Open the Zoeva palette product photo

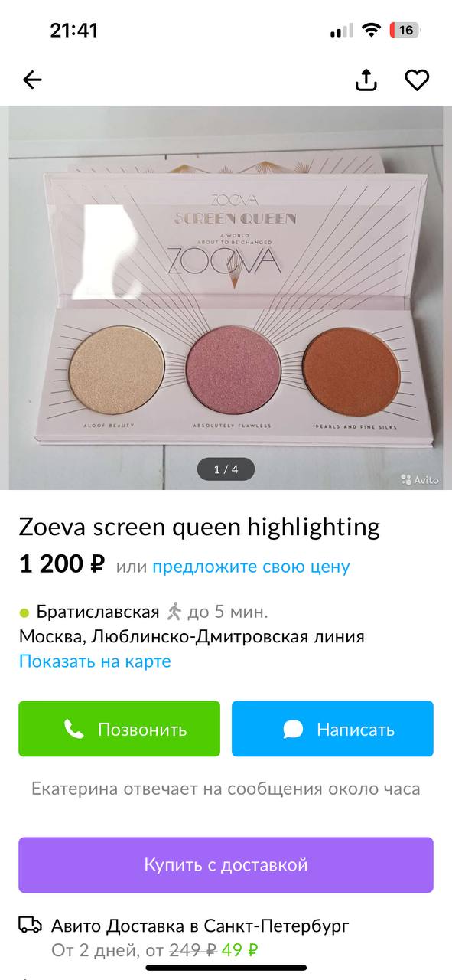pyautogui.click(x=226, y=298)
